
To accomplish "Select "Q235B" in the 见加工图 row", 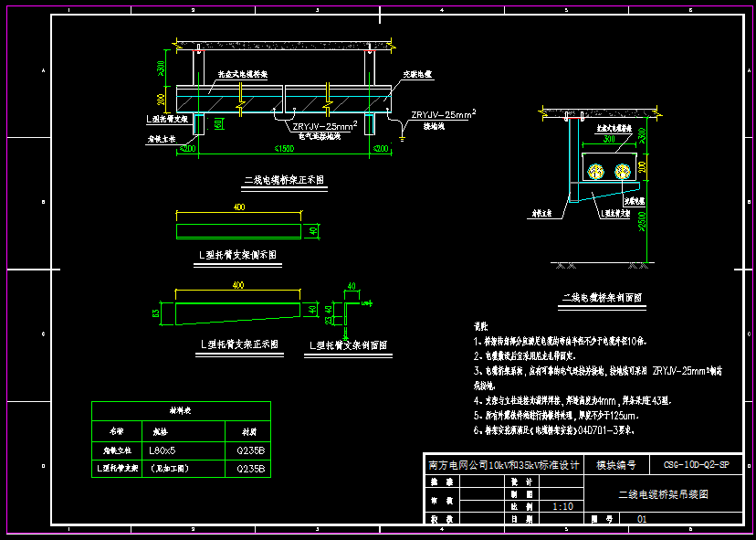I will (x=250, y=469).
